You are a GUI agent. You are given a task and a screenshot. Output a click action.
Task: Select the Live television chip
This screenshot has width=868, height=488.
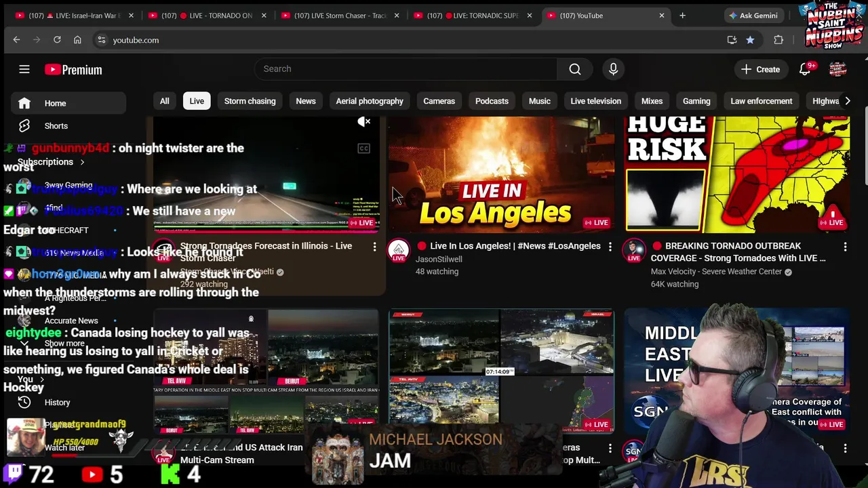[x=596, y=101]
